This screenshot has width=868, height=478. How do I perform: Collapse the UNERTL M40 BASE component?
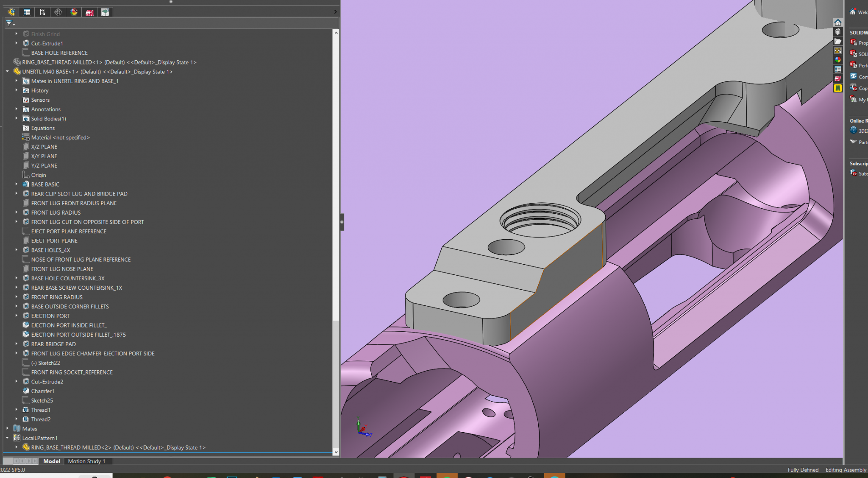click(x=7, y=72)
